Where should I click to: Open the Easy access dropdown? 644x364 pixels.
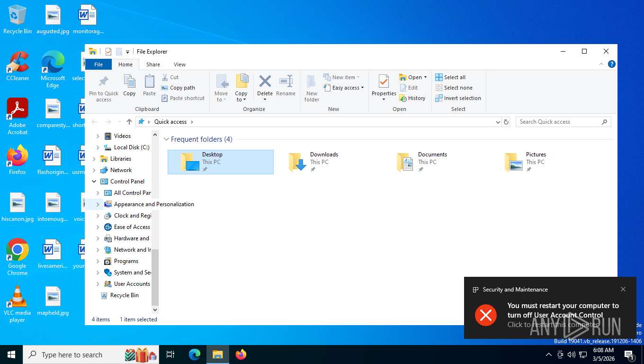pos(344,88)
